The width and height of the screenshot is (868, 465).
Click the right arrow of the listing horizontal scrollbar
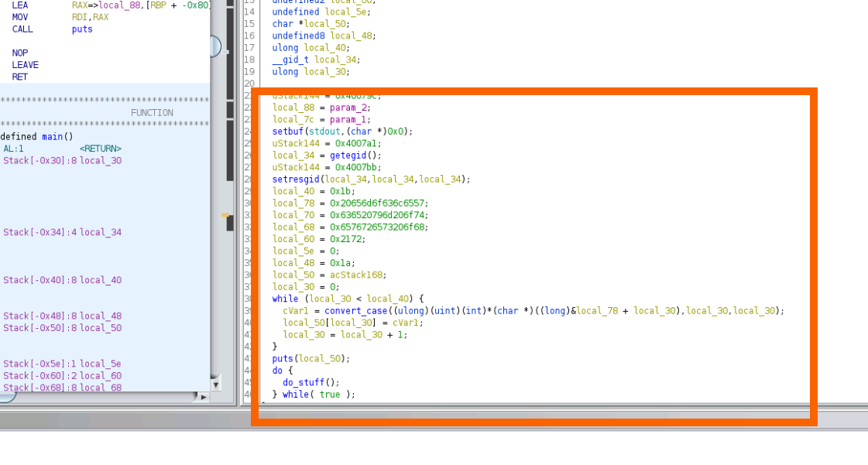(204, 397)
